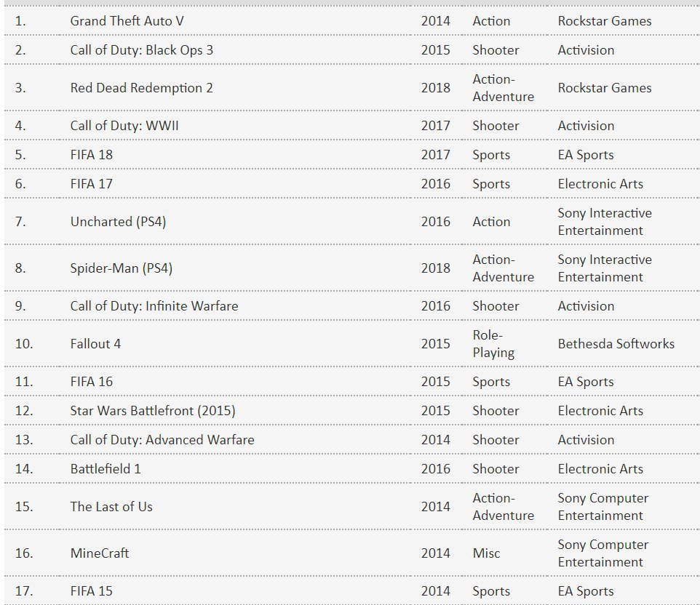Click 'Star Wars Battlefront (2015)'
Screen dimensions: 700x605
coord(153,411)
